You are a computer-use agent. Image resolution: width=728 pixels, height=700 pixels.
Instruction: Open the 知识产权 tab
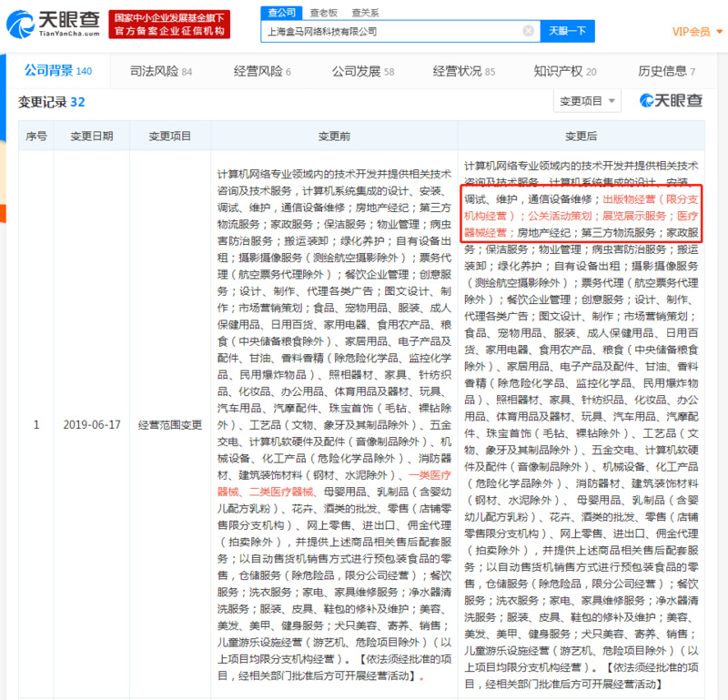coord(564,71)
